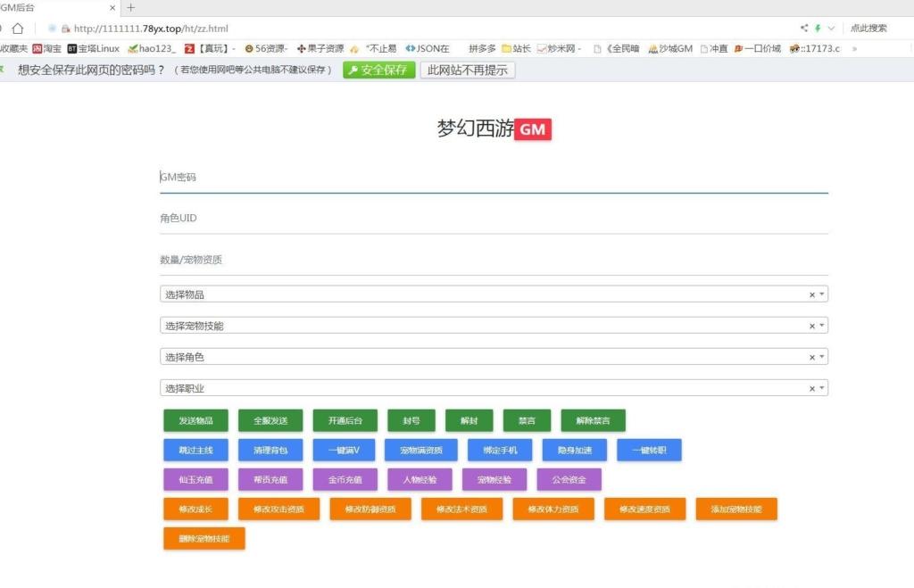Click the 安全保存 save password button
The width and height of the screenshot is (914, 588).
pos(378,70)
